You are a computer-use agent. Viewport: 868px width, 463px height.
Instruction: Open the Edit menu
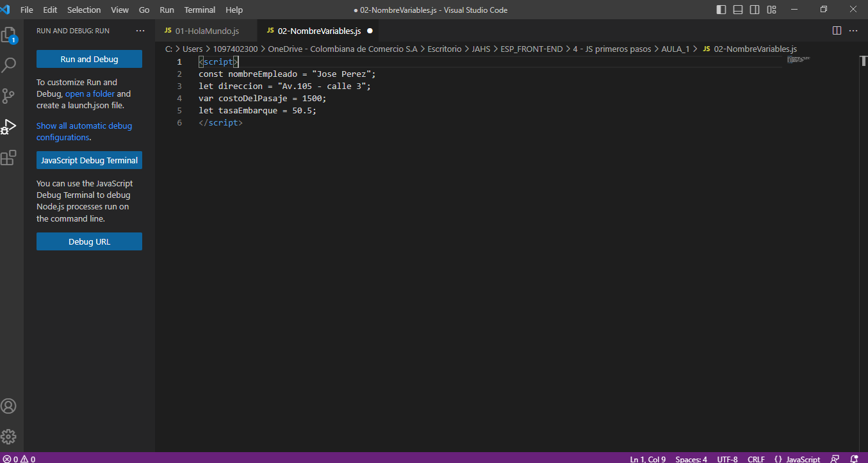[x=50, y=10]
